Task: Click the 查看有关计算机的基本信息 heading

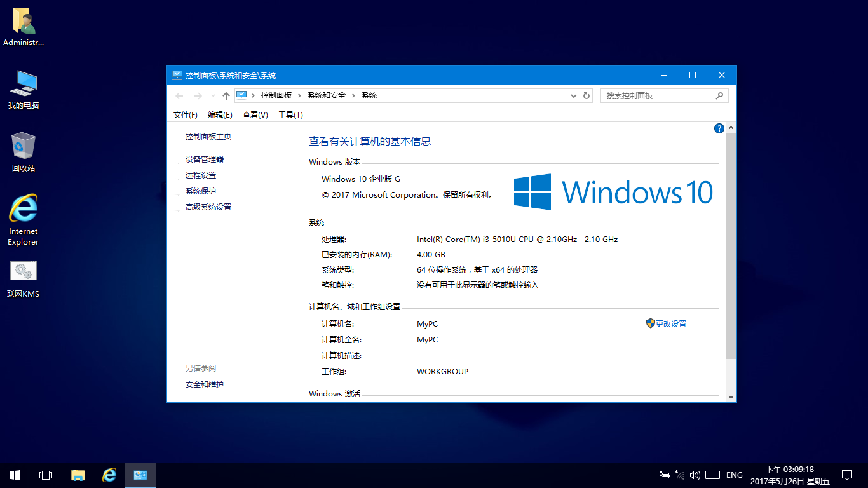Action: 370,141
